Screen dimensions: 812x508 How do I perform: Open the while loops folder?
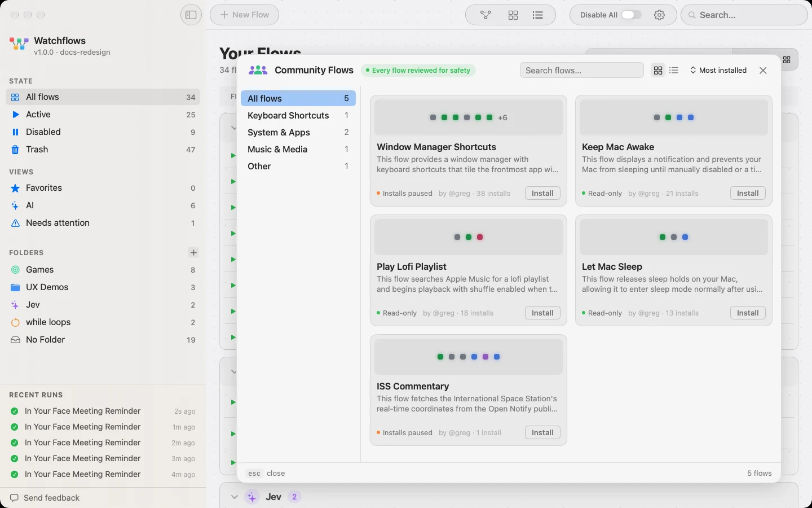[103, 322]
